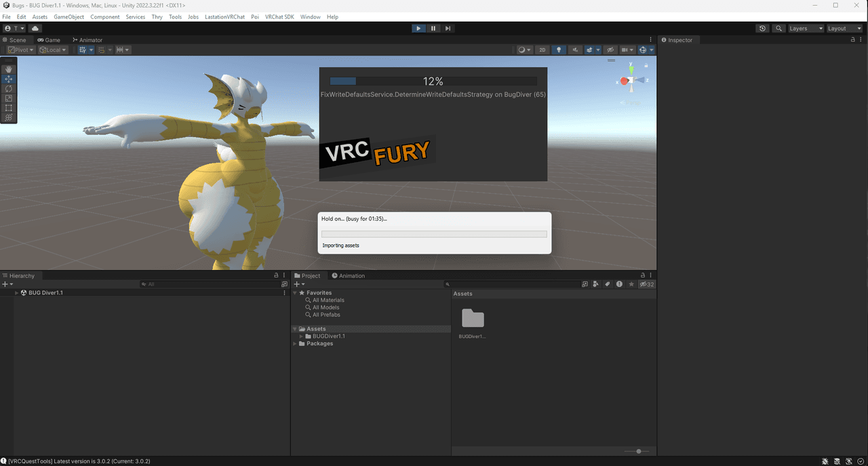Open the VRChat SDK menu

click(x=279, y=17)
